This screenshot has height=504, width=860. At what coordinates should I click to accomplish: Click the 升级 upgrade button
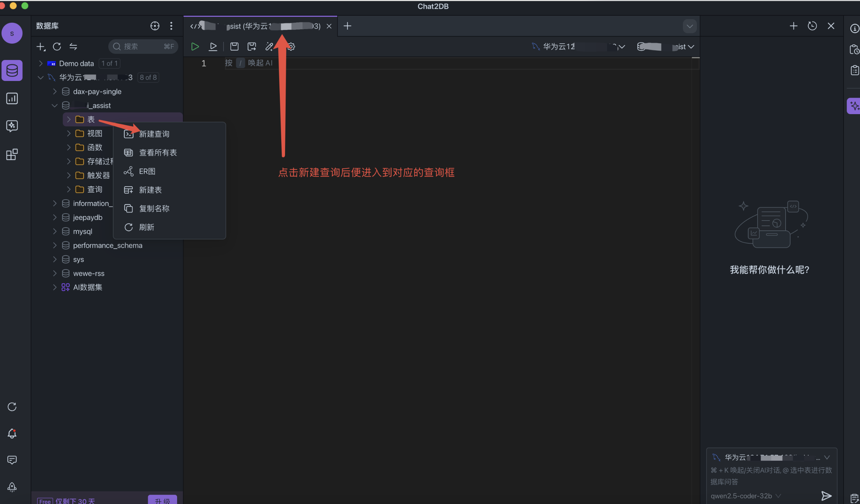coord(162,501)
